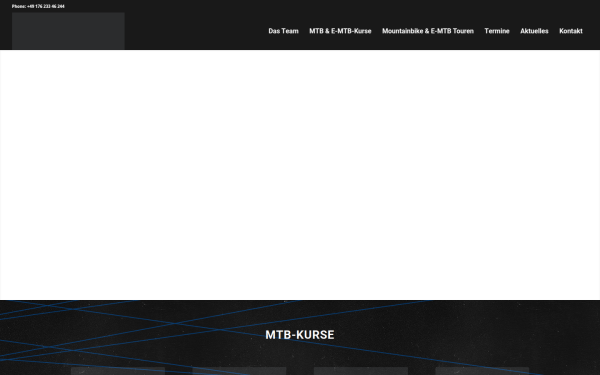Go to the Kontakt page
Viewport: 600px width, 375px height.
click(x=571, y=31)
